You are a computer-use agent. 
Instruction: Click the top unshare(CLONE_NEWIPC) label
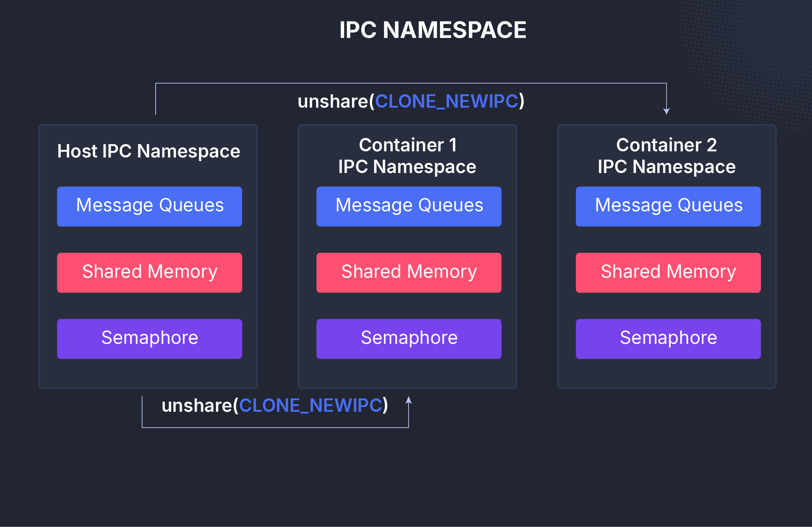(x=411, y=101)
